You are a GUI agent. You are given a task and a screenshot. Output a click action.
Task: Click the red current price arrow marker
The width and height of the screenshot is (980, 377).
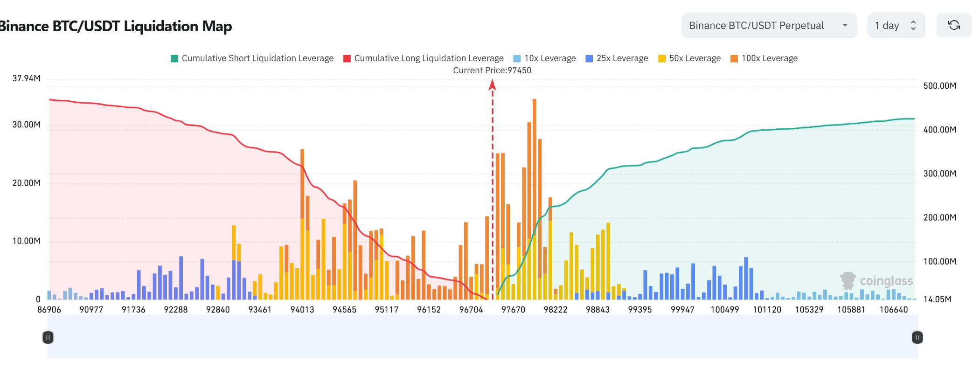[492, 85]
